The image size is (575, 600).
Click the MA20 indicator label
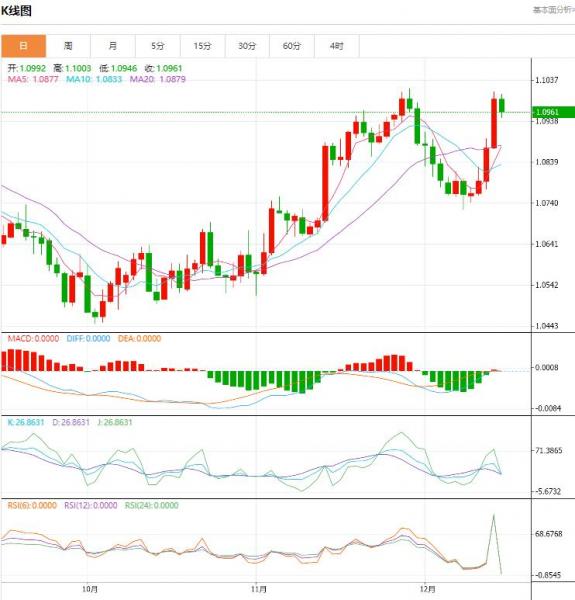click(158, 79)
